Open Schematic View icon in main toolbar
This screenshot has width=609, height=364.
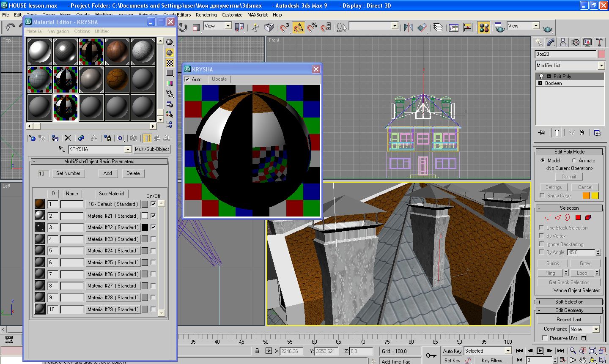468,27
